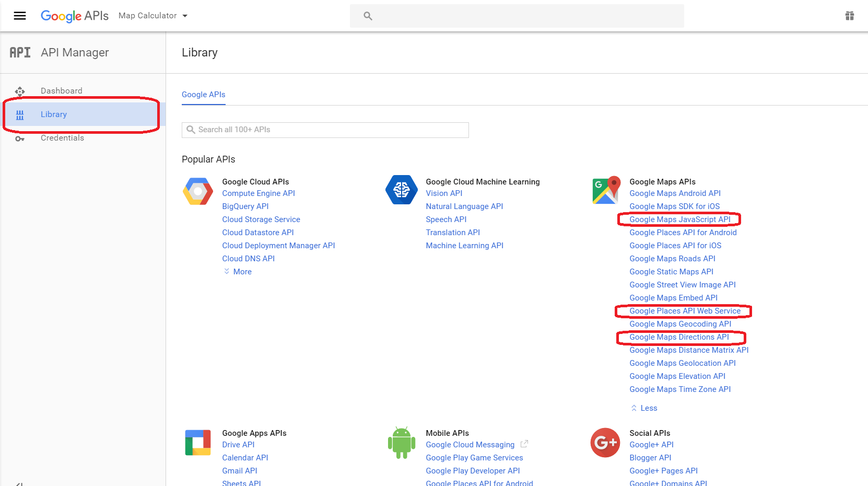
Task: Open Google Play Developer API
Action: pyautogui.click(x=473, y=471)
